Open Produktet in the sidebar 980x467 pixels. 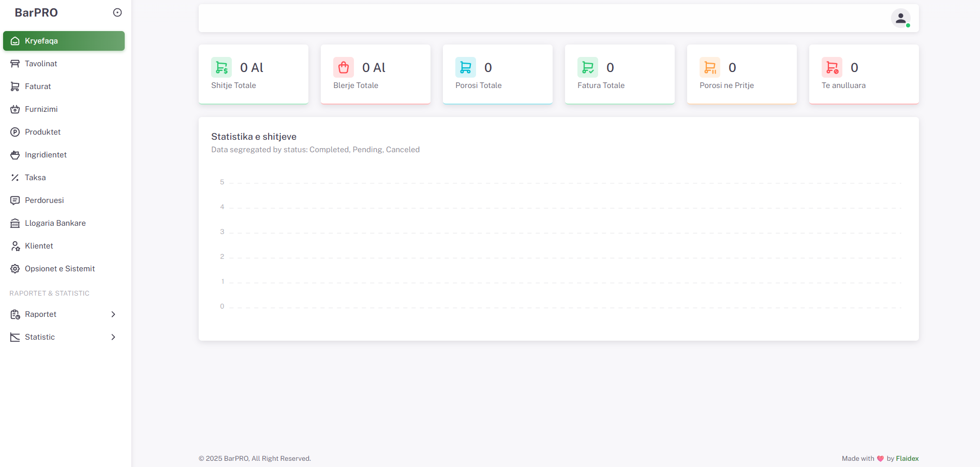pos(64,132)
